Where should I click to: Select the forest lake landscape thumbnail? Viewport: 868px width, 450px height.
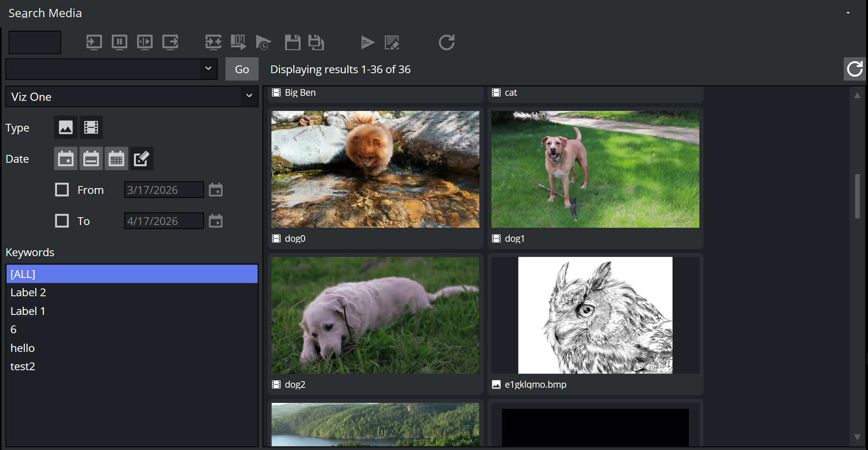pyautogui.click(x=375, y=425)
